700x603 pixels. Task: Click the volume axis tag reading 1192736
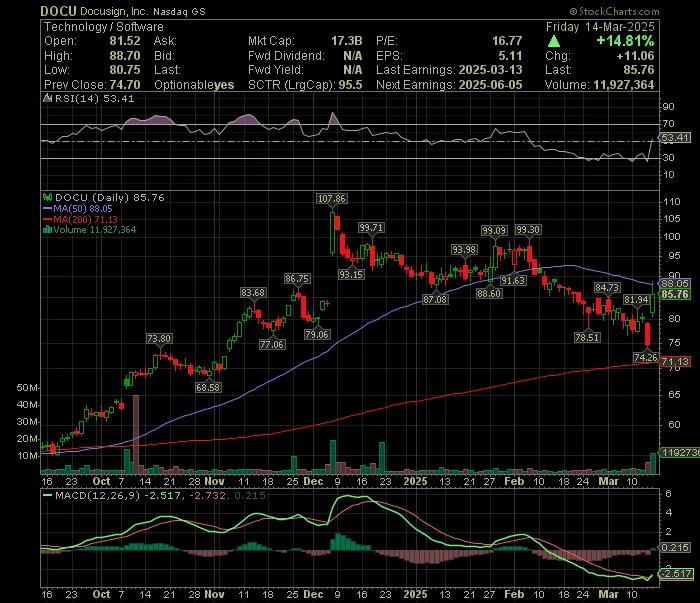tap(679, 453)
